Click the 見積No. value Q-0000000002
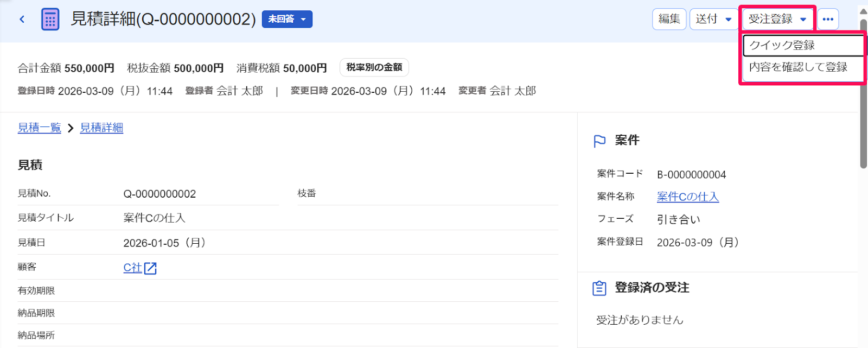 159,194
